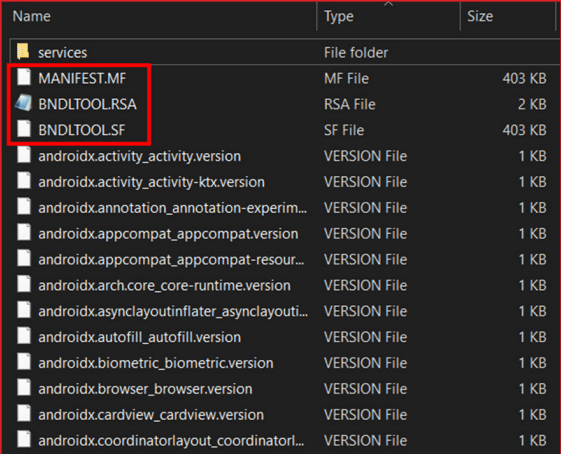Click the androidx.biometric_biometric.version file icon

click(24, 362)
